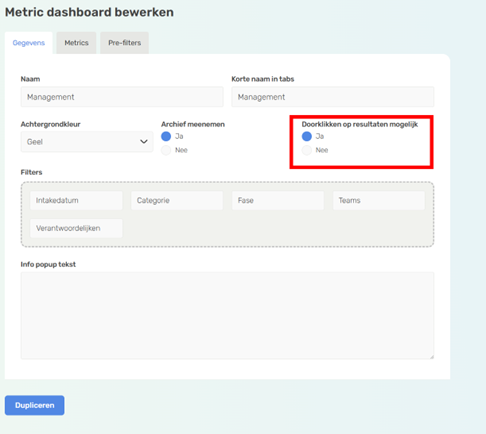Image resolution: width=486 pixels, height=434 pixels.
Task: Select Nee for Archief meenemen
Action: pos(166,150)
